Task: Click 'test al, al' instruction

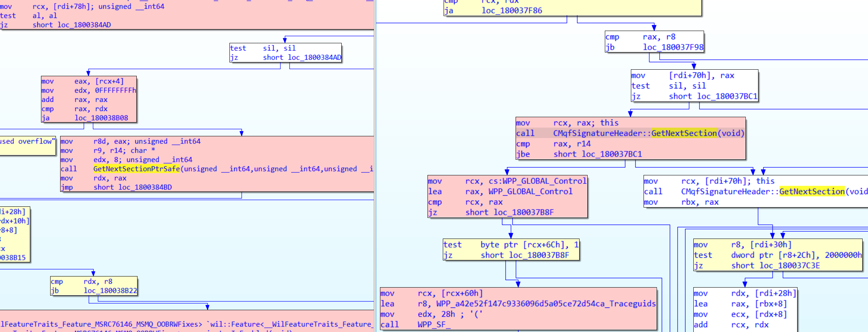Action: point(28,16)
